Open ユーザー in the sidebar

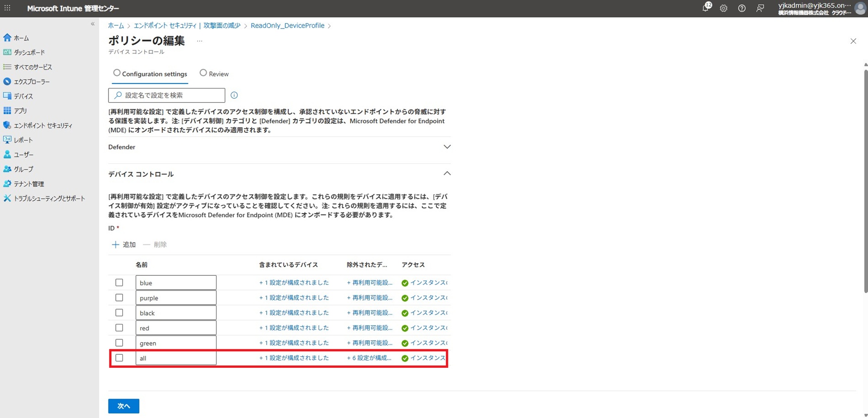19,155
